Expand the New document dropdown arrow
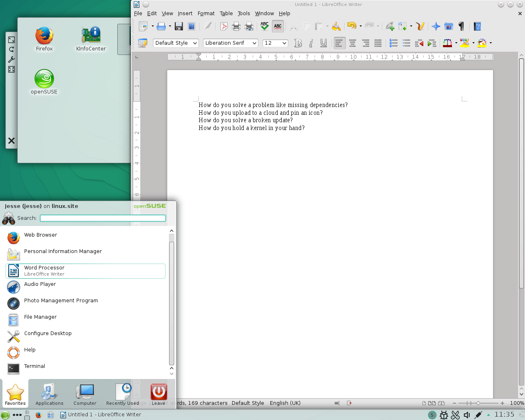Image resolution: width=525 pixels, height=420 pixels. pyautogui.click(x=153, y=26)
